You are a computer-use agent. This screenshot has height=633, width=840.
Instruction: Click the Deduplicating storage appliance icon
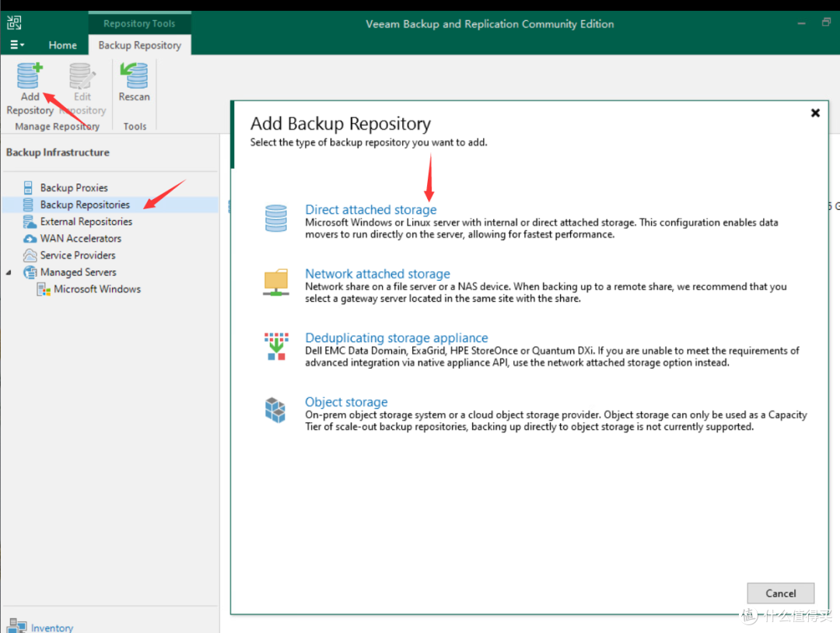[276, 347]
